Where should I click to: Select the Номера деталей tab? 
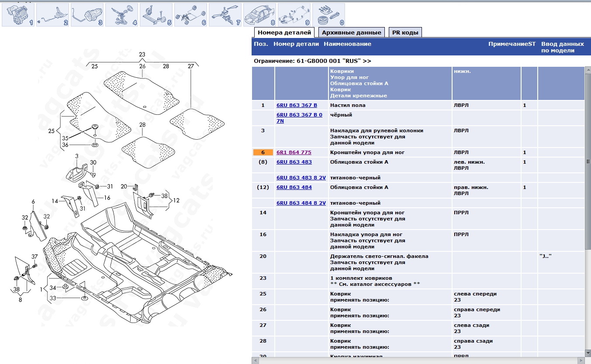pyautogui.click(x=284, y=32)
